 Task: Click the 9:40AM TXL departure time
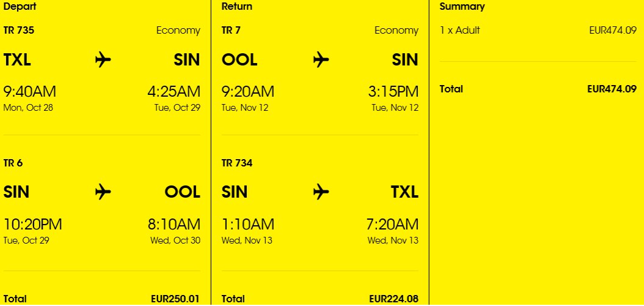point(29,92)
